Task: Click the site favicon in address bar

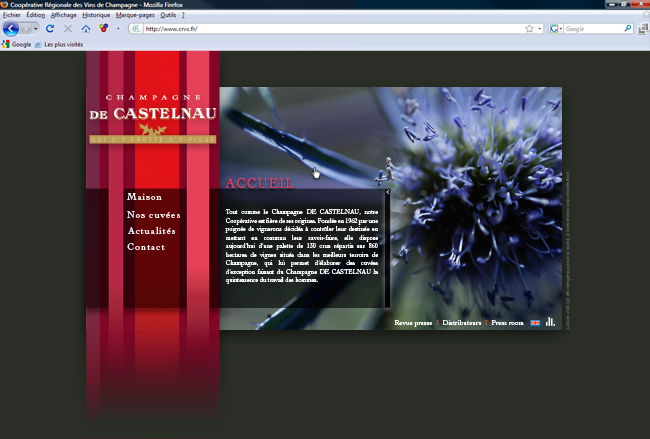Action: [136, 29]
